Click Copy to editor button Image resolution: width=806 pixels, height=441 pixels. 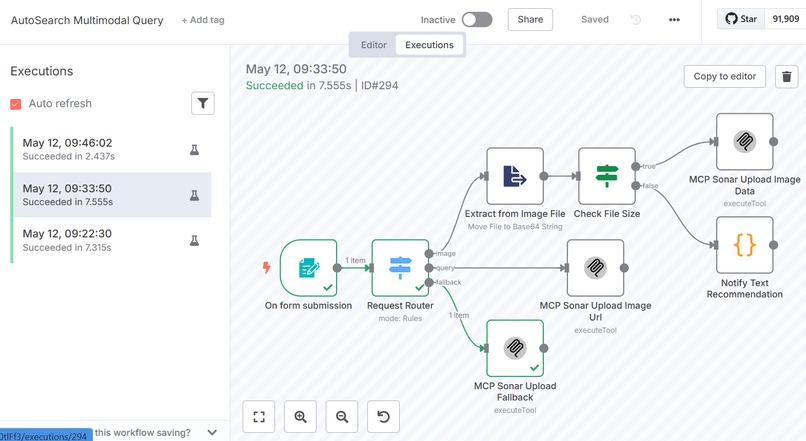[725, 77]
